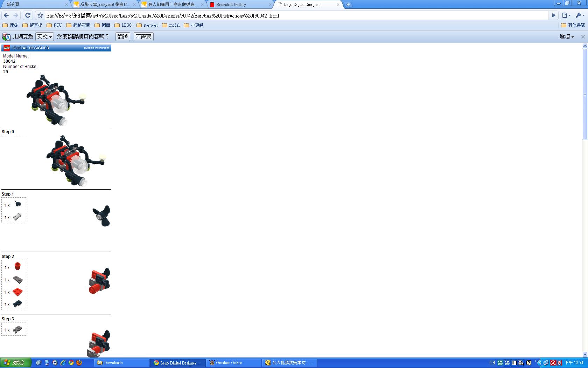Click the black clip plate in Step 2
The image size is (588, 368).
tap(17, 304)
